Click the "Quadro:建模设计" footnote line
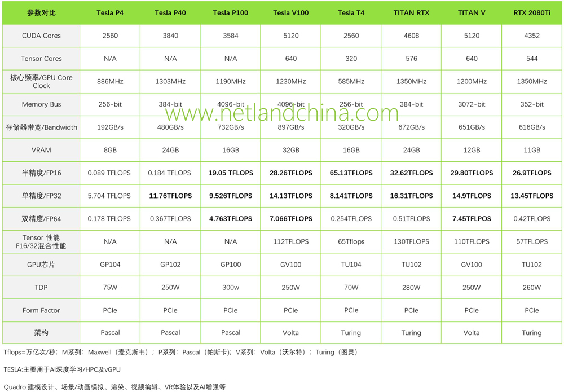 click(x=114, y=387)
